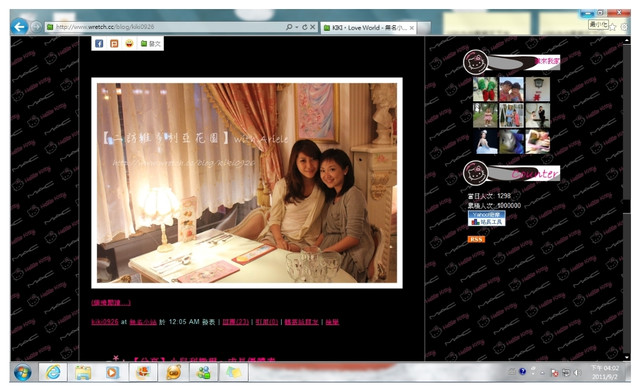Viewport: 640px width, 392px height.
Task: Open the two kids close-up thumbnail
Action: tap(511, 89)
